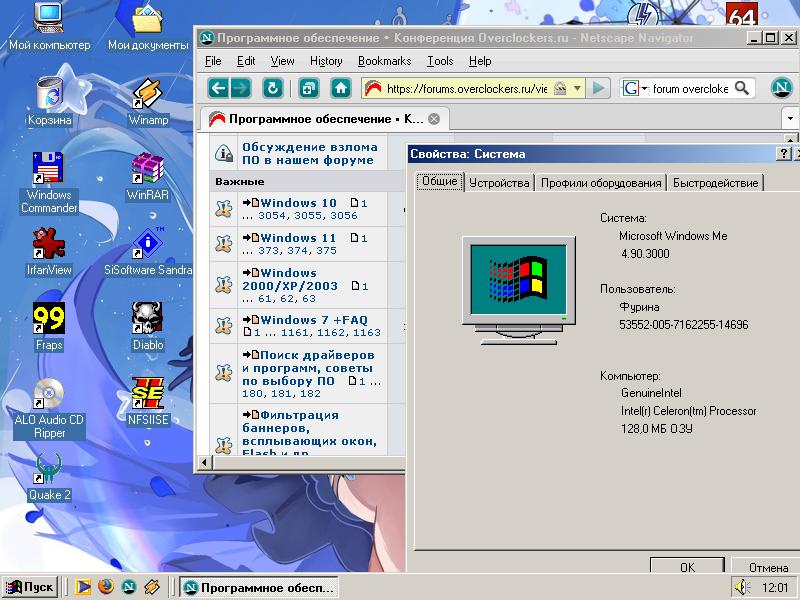
Task: Select the NFSIISE desktop shortcut
Action: coord(148,401)
